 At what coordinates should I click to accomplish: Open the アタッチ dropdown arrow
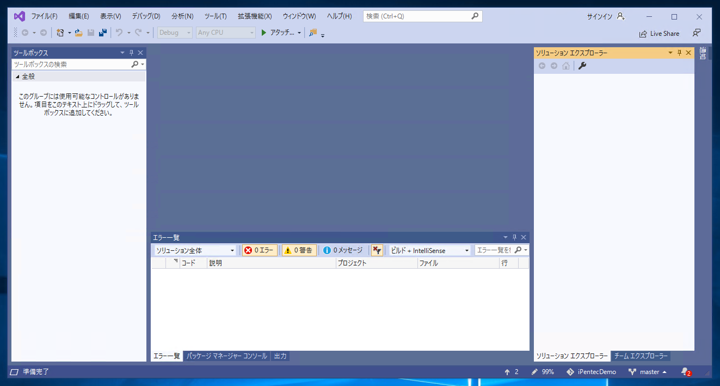(299, 33)
